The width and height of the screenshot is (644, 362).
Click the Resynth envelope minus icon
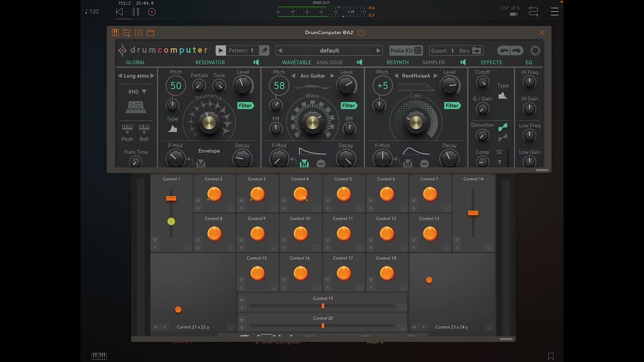click(x=424, y=163)
